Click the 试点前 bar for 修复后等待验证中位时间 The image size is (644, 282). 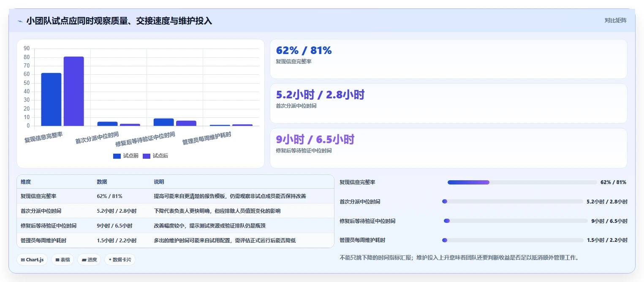point(163,122)
